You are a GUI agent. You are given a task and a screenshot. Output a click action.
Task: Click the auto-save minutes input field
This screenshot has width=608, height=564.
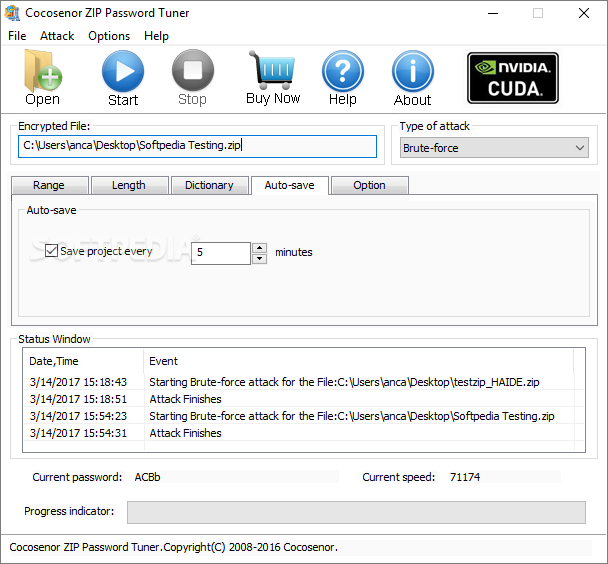[221, 253]
